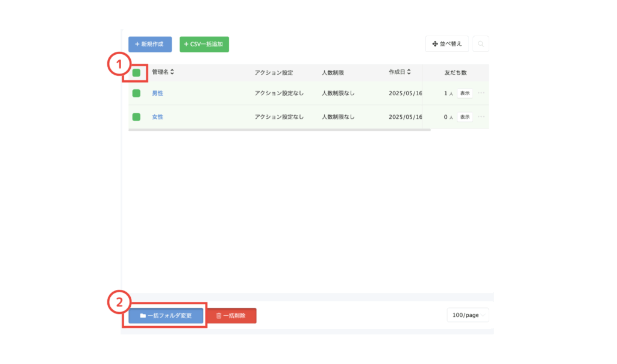Viewport: 617px width, 364px height.
Task: Sort by 作成日 column arrows
Action: (x=409, y=72)
